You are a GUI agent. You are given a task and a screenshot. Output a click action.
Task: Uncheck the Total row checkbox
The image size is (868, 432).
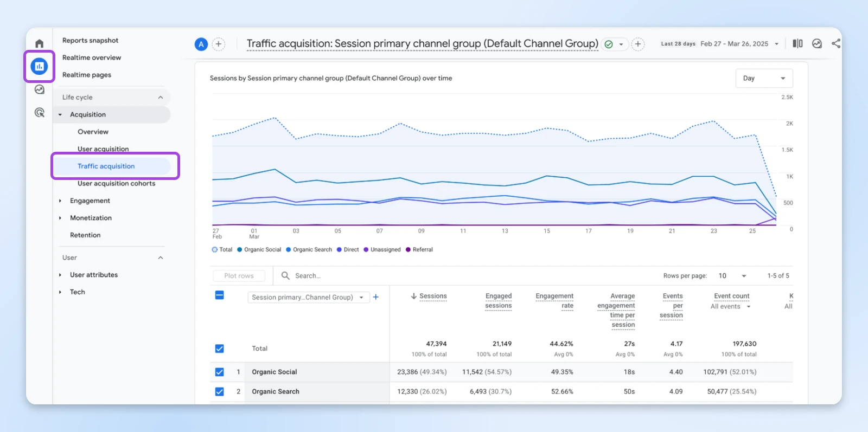point(219,349)
